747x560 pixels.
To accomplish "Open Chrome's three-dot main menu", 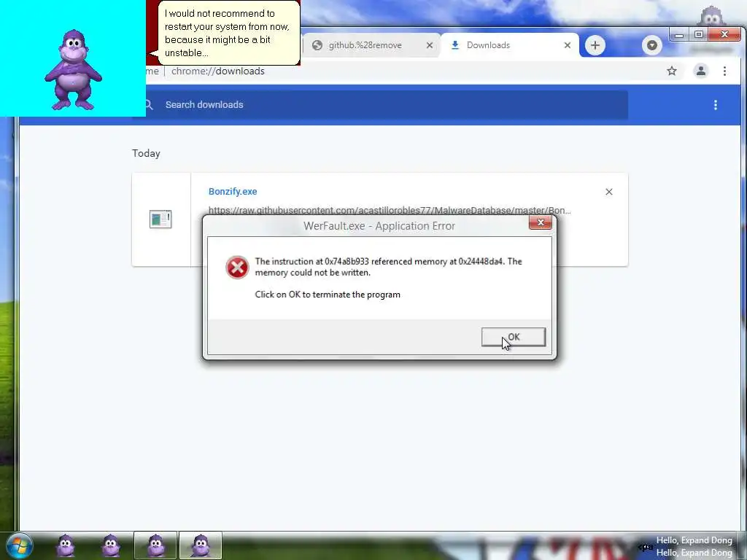I will (724, 71).
